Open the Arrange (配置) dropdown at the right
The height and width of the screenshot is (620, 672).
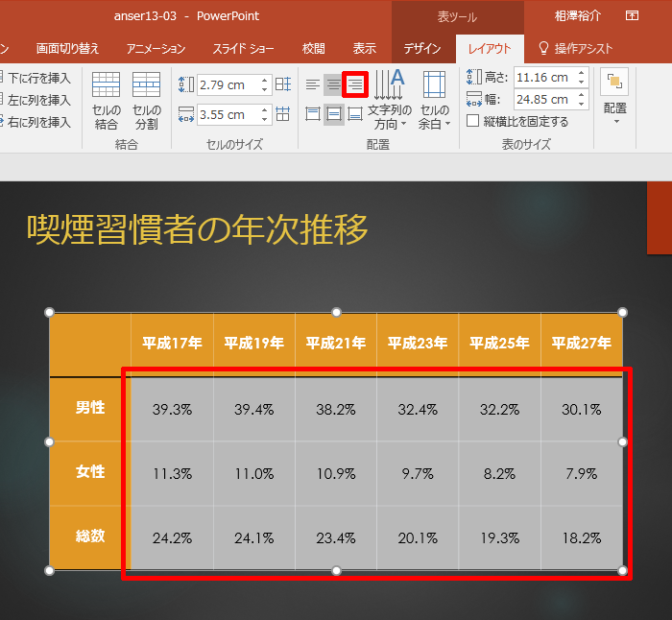coord(615,96)
